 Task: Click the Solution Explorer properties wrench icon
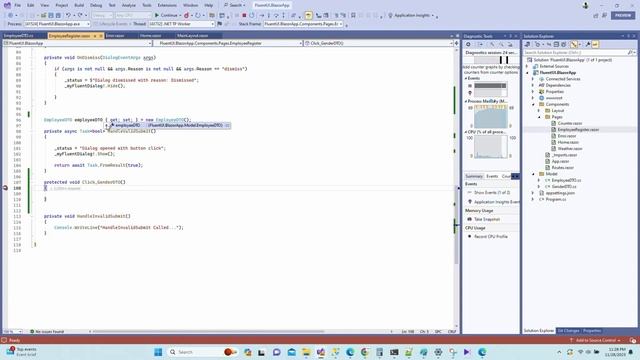click(x=588, y=44)
